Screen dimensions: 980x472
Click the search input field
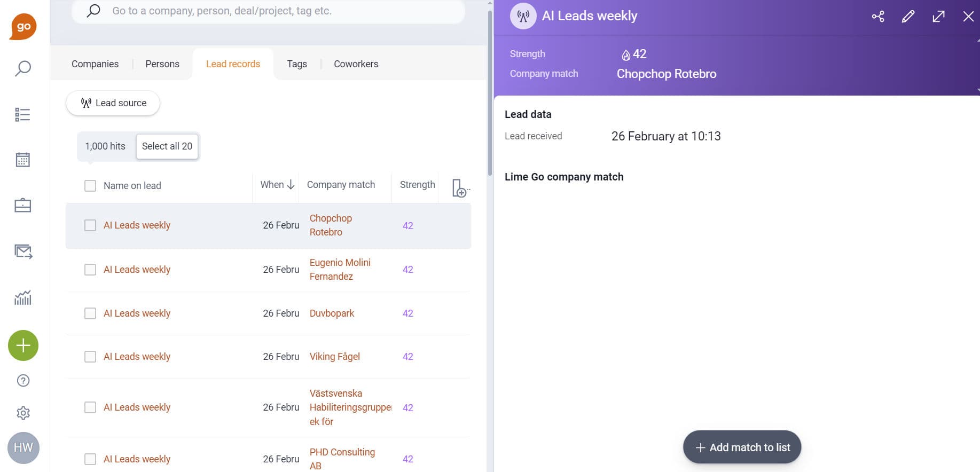tap(268, 11)
